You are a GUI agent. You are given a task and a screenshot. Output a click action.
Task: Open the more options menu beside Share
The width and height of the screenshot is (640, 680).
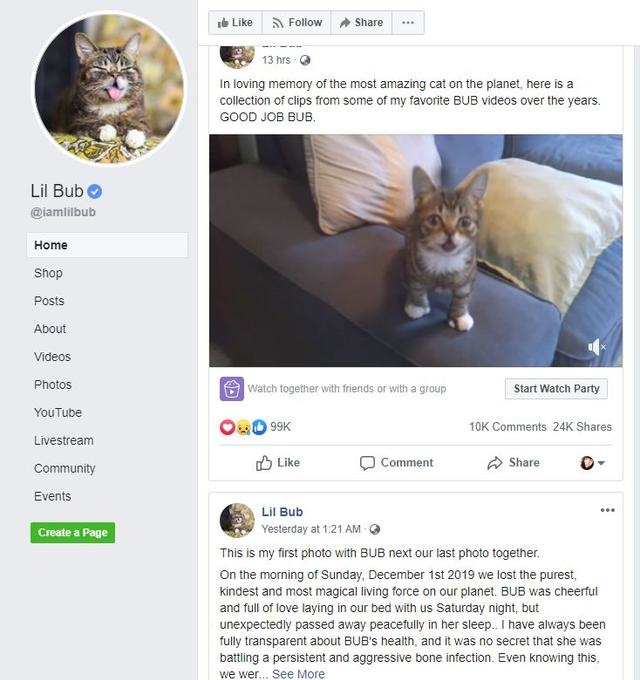[x=408, y=23]
